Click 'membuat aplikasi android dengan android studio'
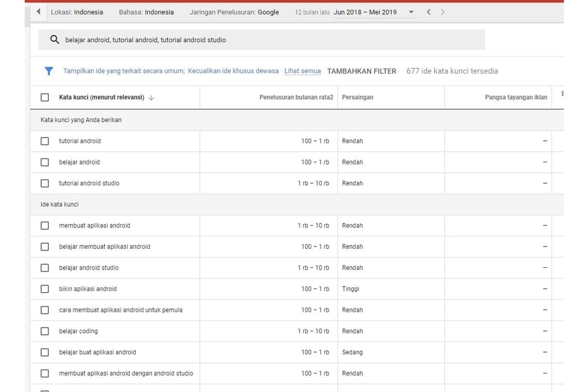 126,373
